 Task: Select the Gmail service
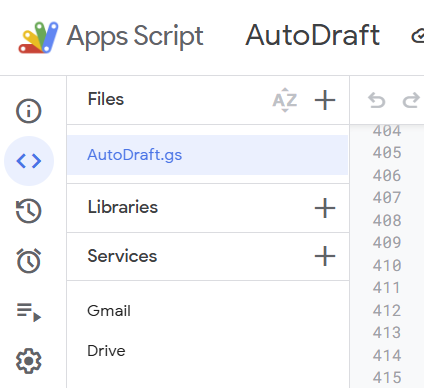click(109, 311)
